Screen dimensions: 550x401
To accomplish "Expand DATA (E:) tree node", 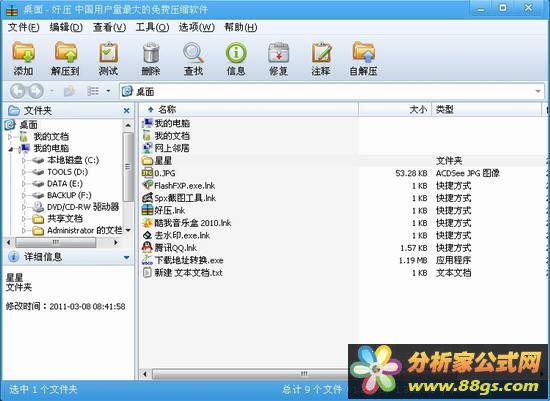I will pyautogui.click(x=24, y=184).
